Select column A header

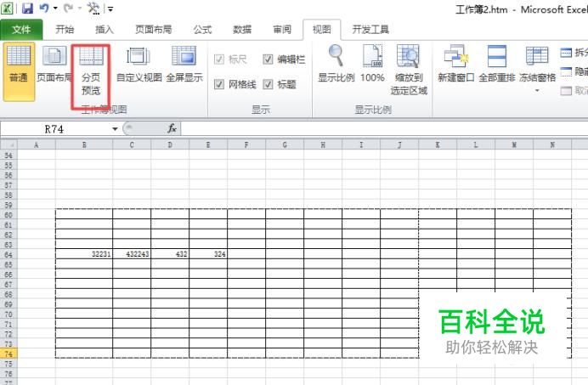pyautogui.click(x=36, y=144)
